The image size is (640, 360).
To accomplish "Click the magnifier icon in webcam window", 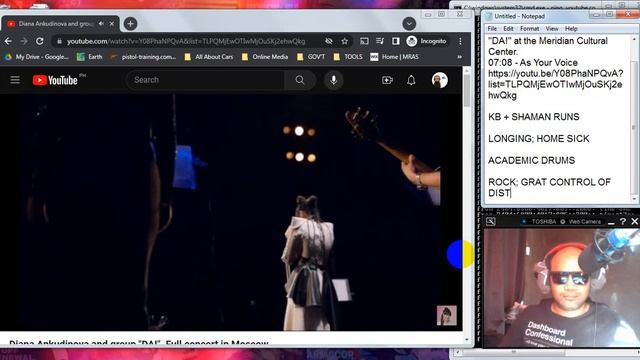I will pos(491,221).
